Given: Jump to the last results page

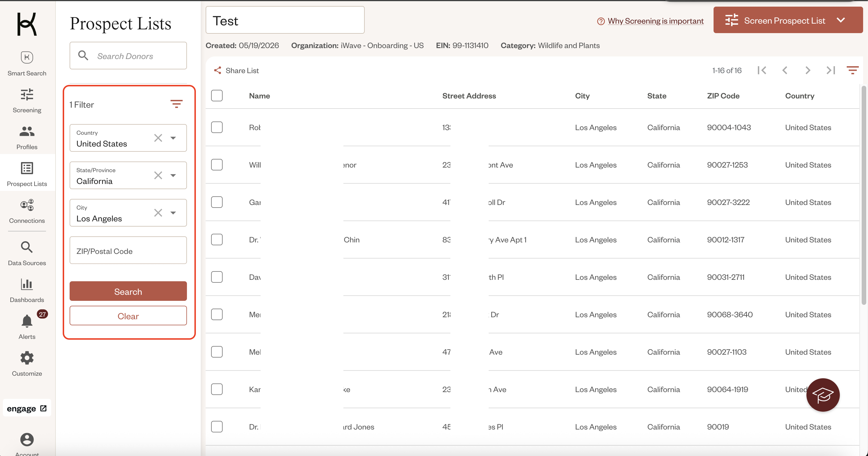Looking at the screenshot, I should pos(831,70).
